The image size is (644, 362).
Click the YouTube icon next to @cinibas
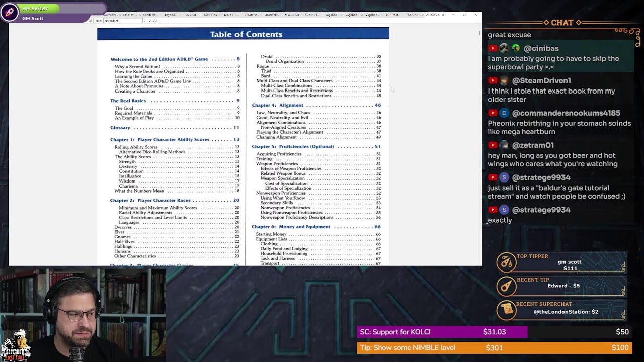pyautogui.click(x=493, y=48)
